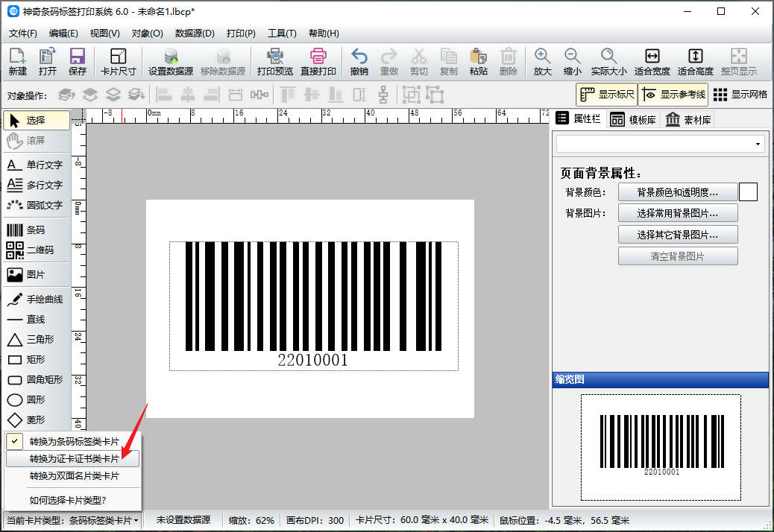Click the 选择常用背景图片 button
Image resolution: width=774 pixels, height=532 pixels.
coord(677,213)
